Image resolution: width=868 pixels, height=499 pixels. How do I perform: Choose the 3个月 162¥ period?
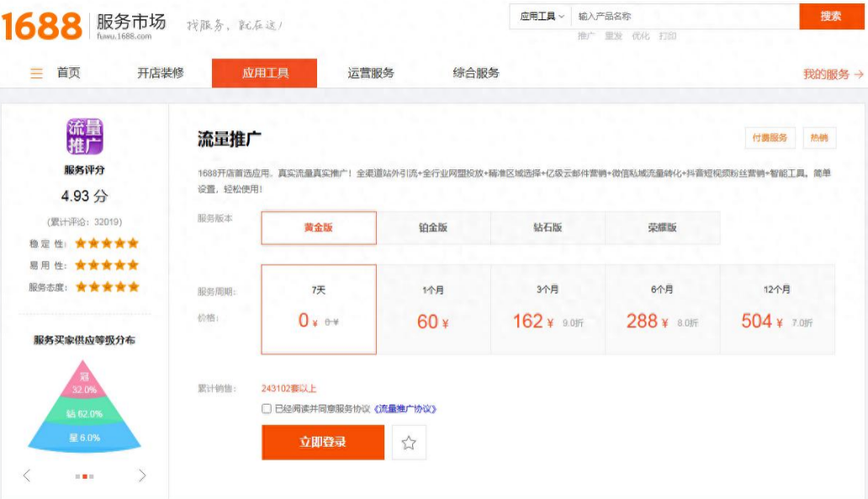[x=548, y=309]
